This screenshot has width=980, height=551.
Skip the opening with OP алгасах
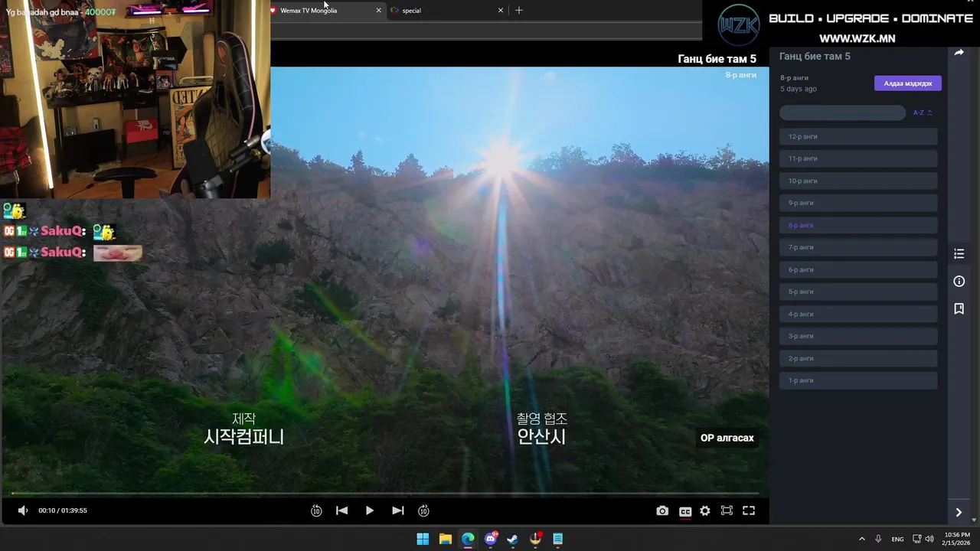click(x=727, y=439)
